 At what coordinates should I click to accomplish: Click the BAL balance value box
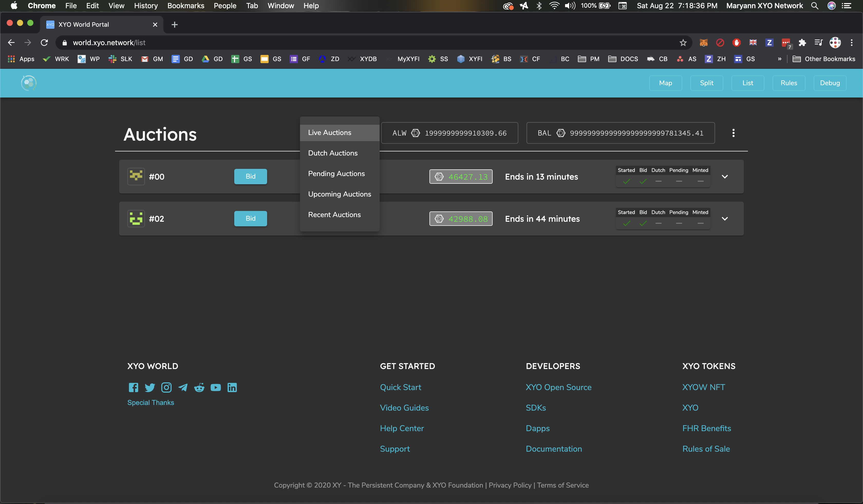click(620, 133)
